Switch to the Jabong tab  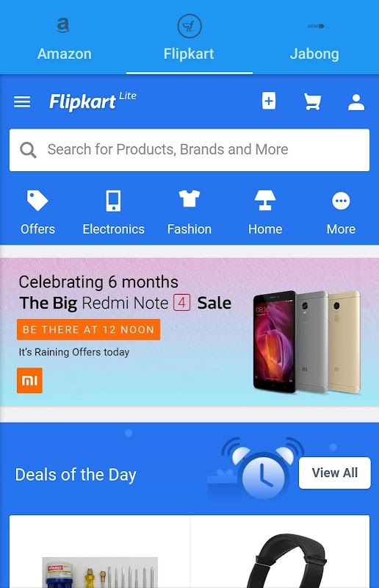pyautogui.click(x=315, y=37)
